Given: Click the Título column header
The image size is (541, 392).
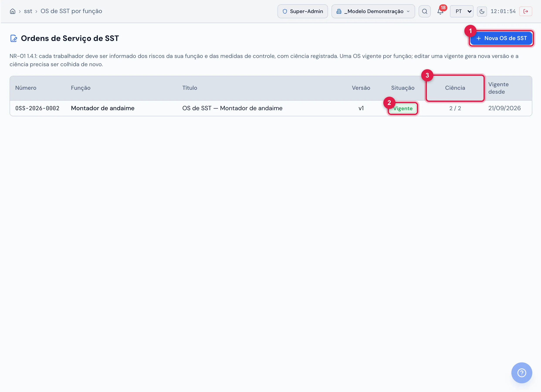Looking at the screenshot, I should [x=190, y=88].
